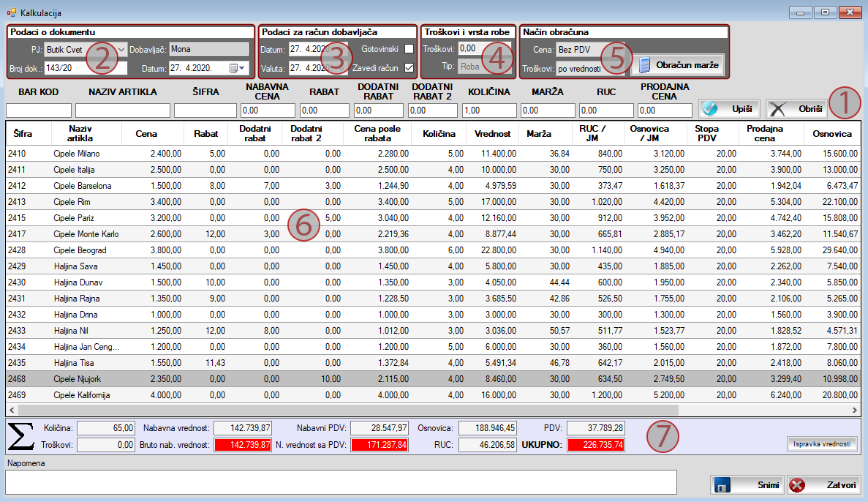This screenshot has width=868, height=502.
Task: Click the Nabavni PDV value 28.547,97
Action: coord(380,428)
